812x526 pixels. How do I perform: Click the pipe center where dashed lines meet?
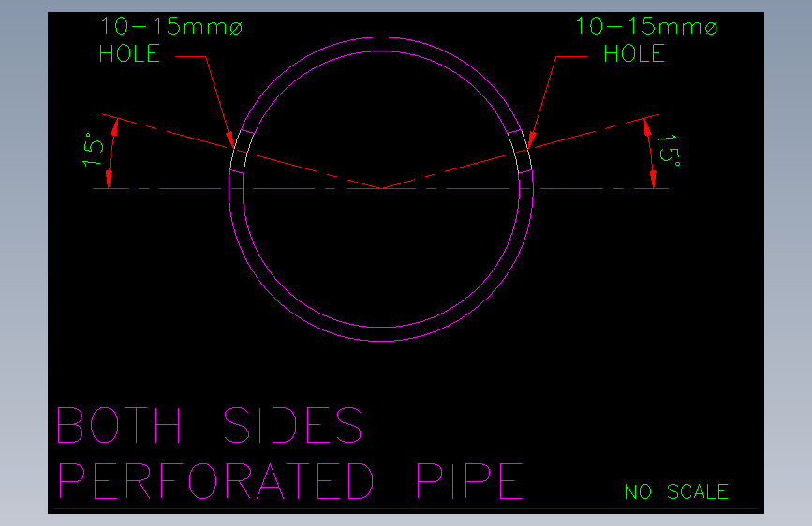click(381, 188)
